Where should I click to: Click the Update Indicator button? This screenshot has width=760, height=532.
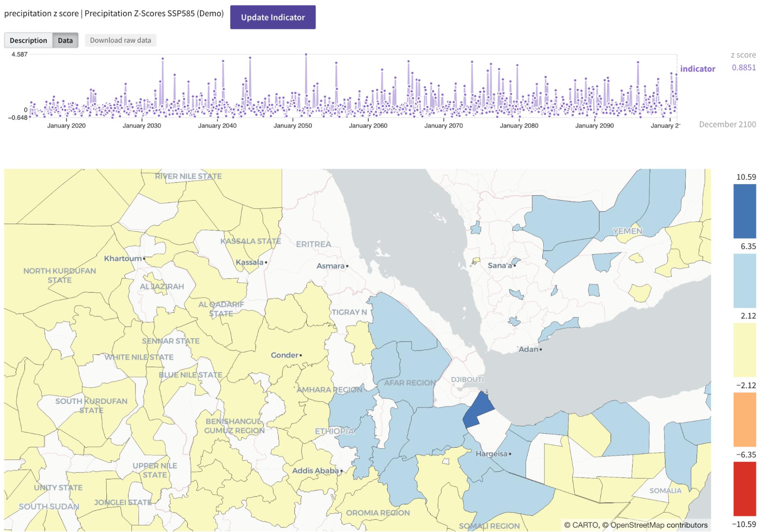click(273, 17)
